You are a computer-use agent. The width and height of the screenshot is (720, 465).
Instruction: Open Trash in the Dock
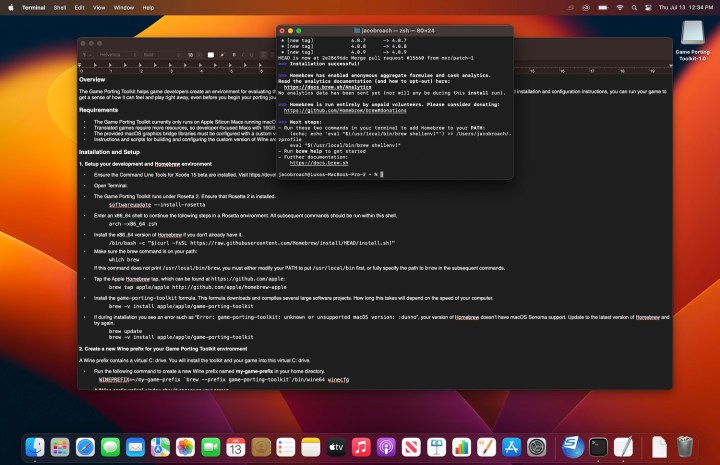point(685,447)
